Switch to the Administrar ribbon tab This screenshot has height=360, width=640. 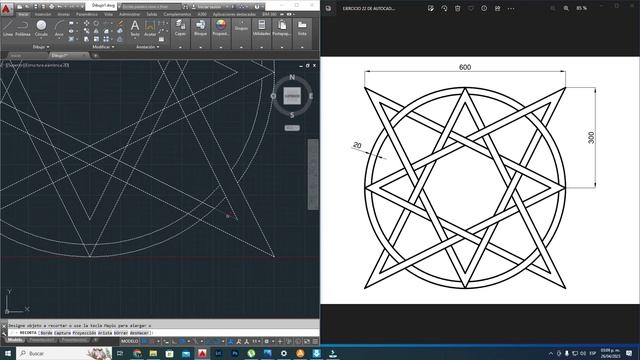coord(129,14)
